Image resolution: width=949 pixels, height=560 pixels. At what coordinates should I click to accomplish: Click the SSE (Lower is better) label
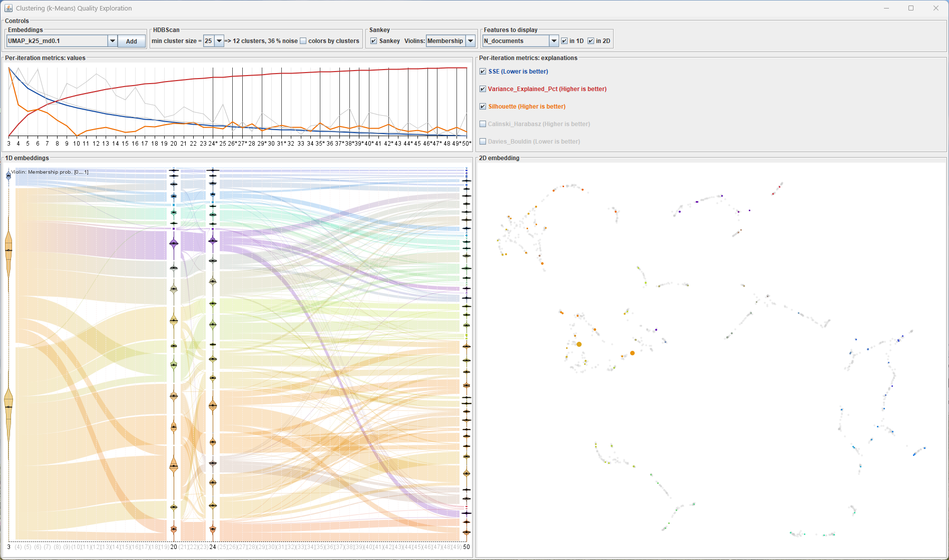pyautogui.click(x=518, y=72)
